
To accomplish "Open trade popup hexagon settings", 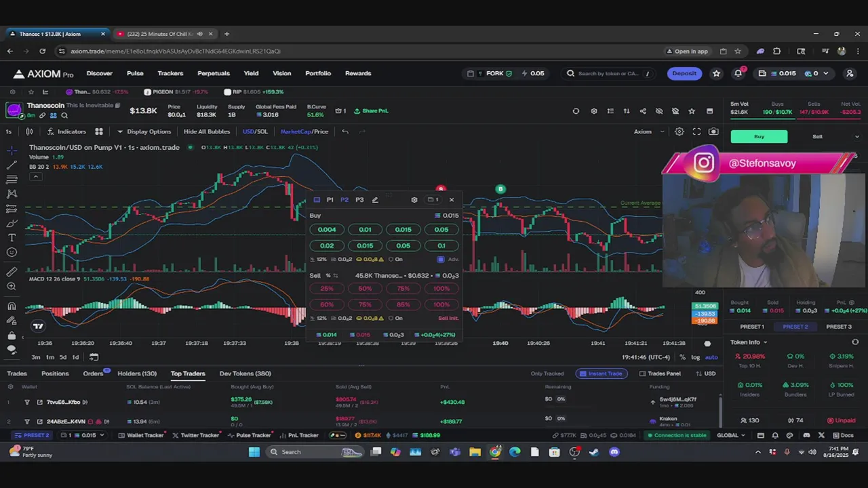I will tap(414, 200).
